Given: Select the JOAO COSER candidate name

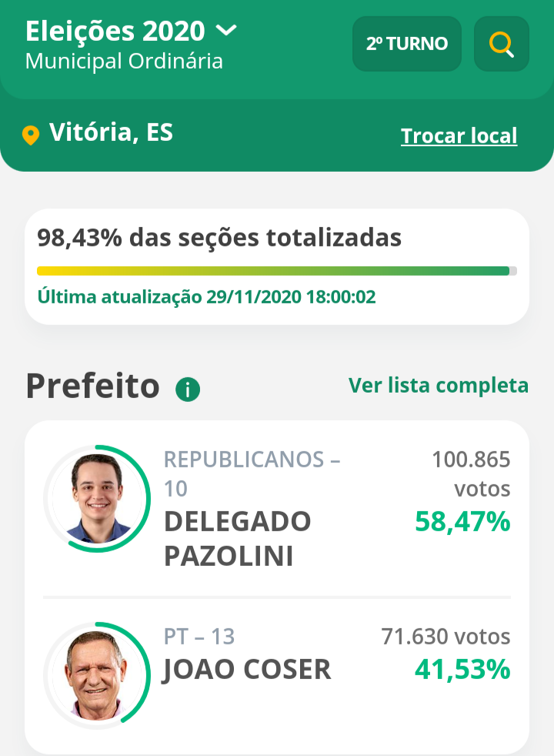Looking at the screenshot, I should click(247, 670).
